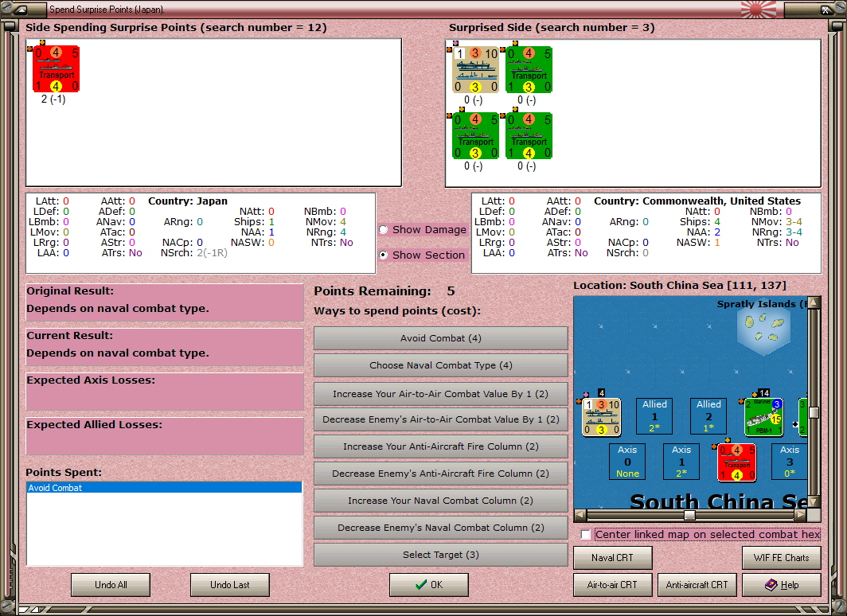Select the Show Damage radio button
Image resolution: width=847 pixels, height=616 pixels.
click(x=384, y=229)
